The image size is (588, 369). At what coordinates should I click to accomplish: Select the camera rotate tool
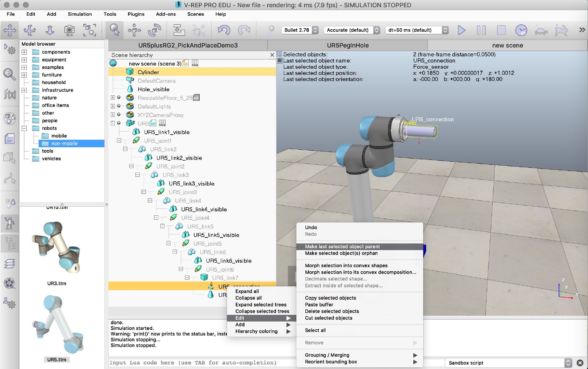click(x=30, y=30)
